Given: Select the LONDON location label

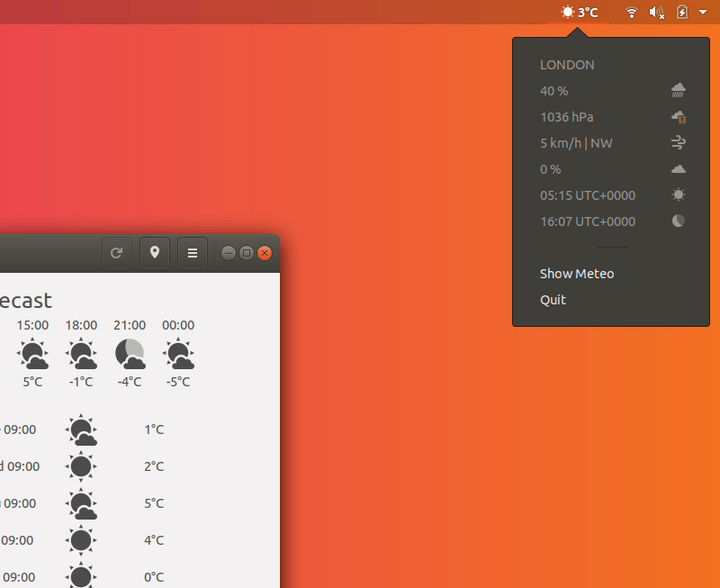Looking at the screenshot, I should click(567, 65).
